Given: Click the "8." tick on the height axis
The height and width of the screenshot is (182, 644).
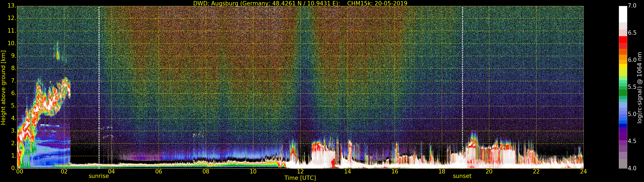Looking at the screenshot, I should tap(14, 68).
